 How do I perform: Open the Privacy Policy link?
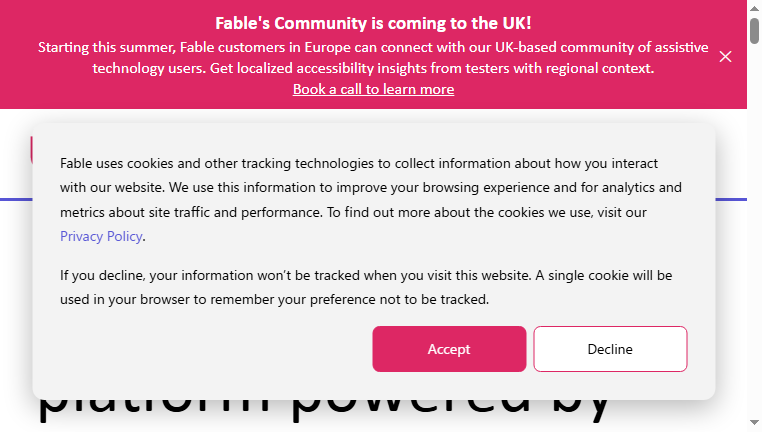pos(101,236)
